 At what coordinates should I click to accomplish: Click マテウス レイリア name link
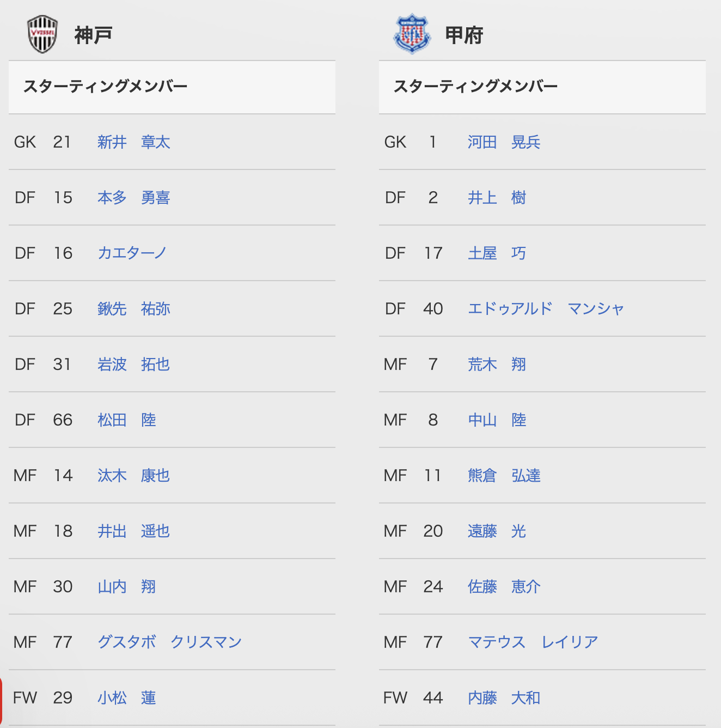click(533, 642)
